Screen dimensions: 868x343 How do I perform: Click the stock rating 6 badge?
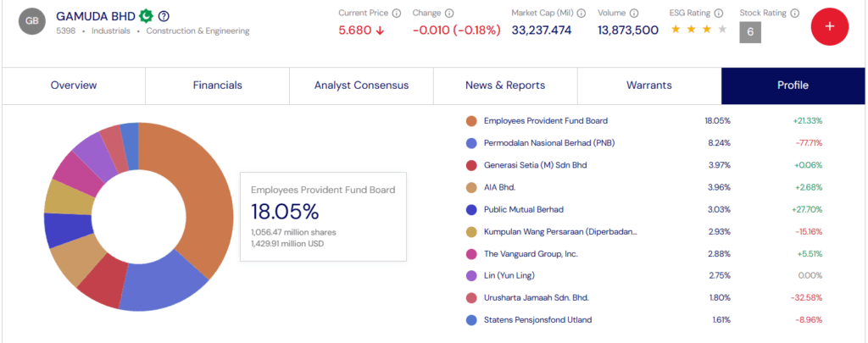(749, 32)
